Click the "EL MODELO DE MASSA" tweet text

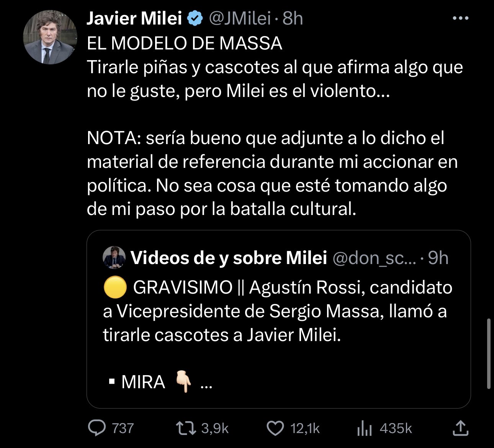click(x=185, y=43)
